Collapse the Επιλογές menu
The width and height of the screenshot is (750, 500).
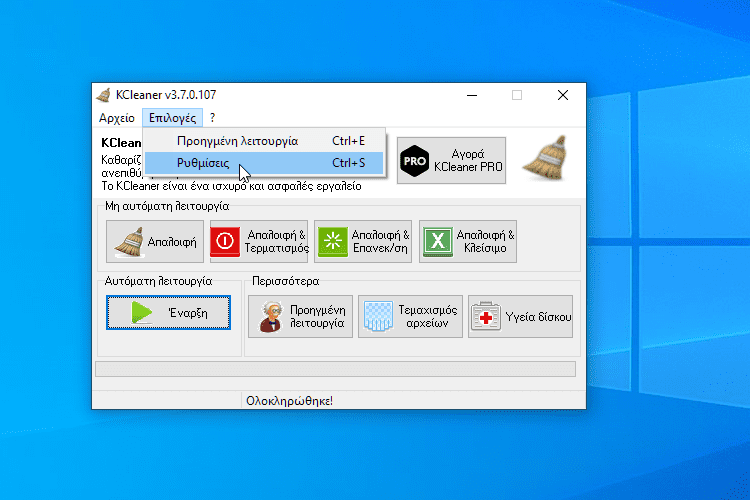point(172,118)
